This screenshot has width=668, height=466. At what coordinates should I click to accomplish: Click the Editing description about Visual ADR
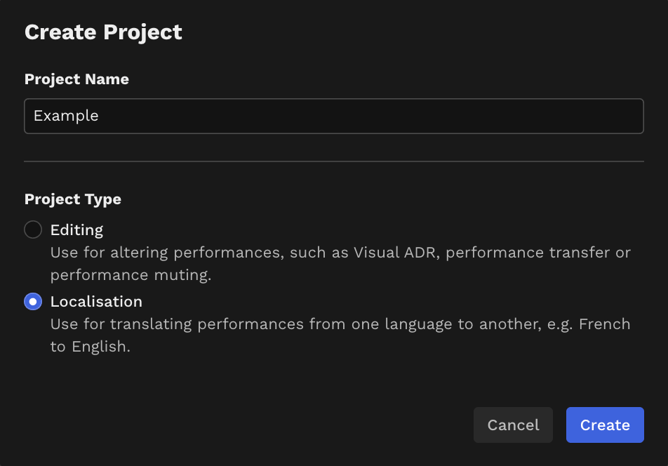(340, 264)
